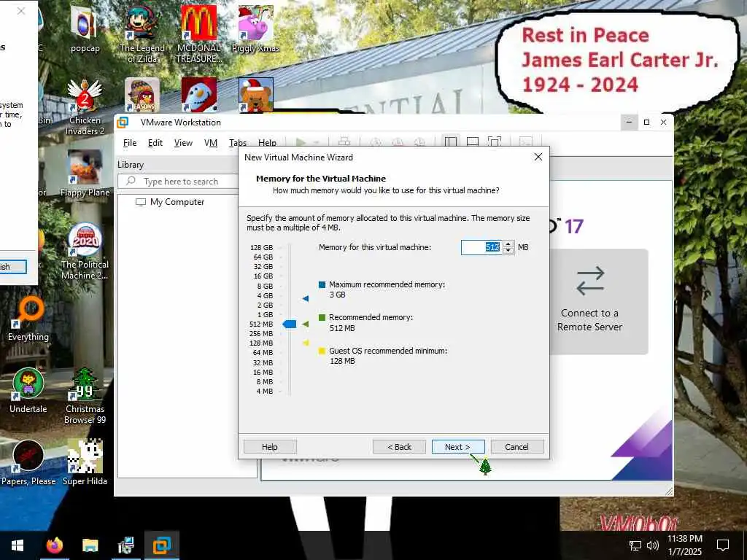Viewport: 747px width, 560px height.
Task: Select the Super Hilda desktop icon
Action: click(x=85, y=462)
